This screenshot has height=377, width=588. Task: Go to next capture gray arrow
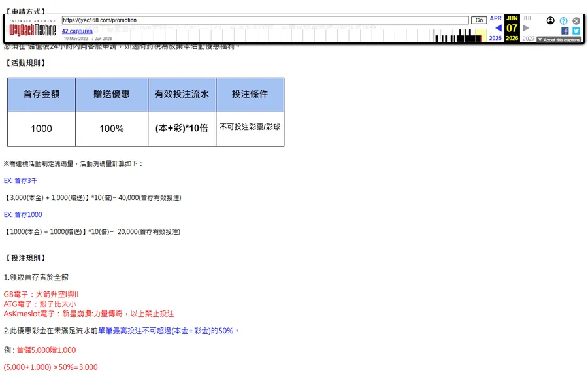click(x=526, y=27)
